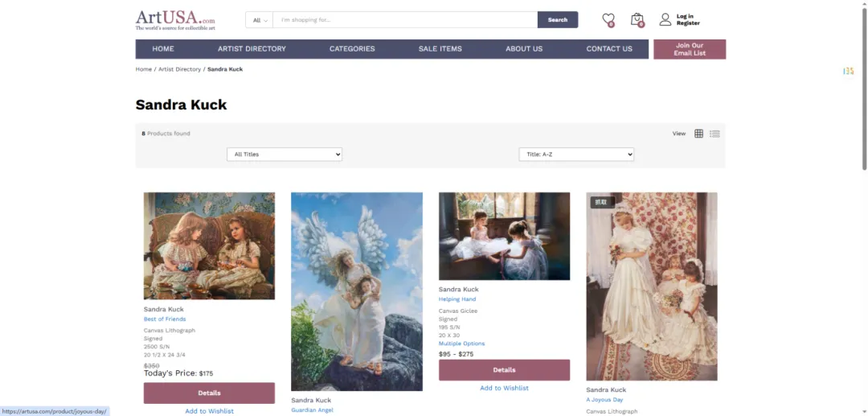Click Today's Price: $175 text

click(x=178, y=373)
